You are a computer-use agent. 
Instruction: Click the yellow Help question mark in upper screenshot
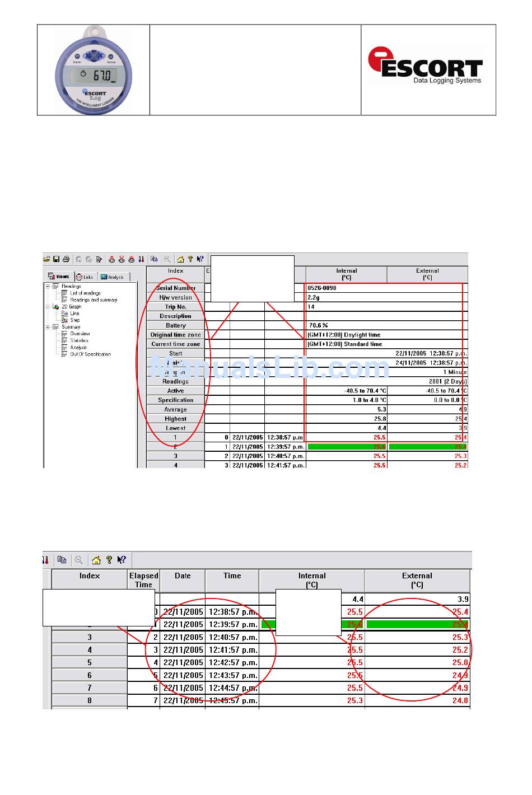190,259
